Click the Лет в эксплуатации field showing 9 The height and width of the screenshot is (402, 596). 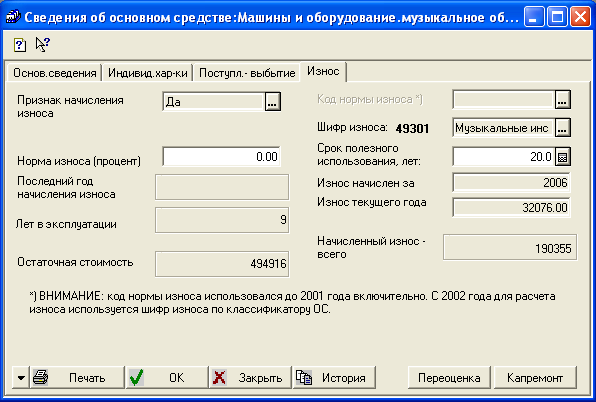222,220
